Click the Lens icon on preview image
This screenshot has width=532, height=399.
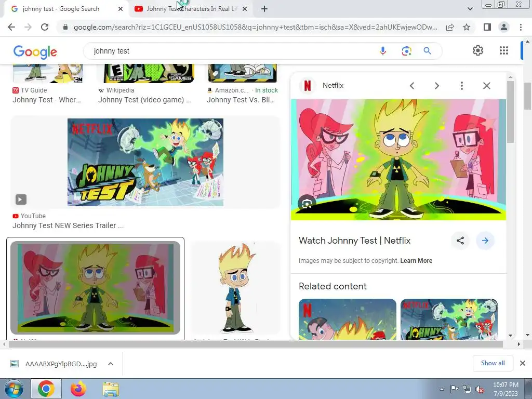tap(307, 204)
